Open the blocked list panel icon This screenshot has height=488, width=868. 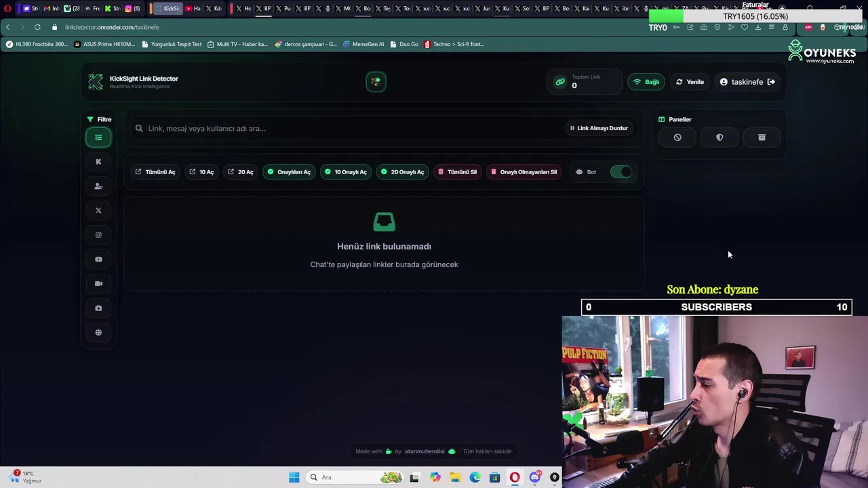coord(677,138)
